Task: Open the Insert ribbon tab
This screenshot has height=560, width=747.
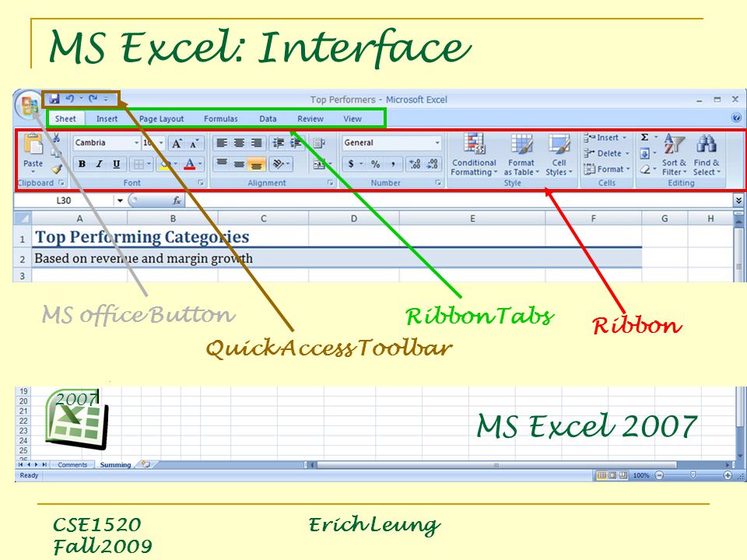Action: click(107, 118)
